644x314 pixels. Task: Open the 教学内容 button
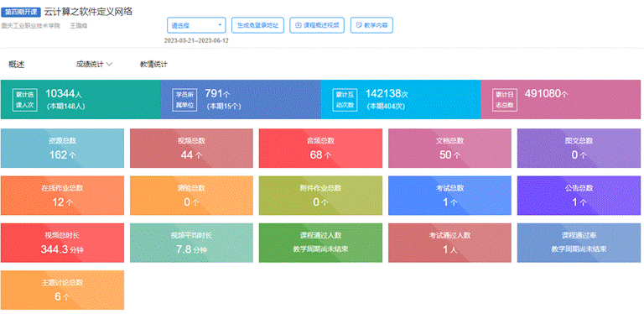point(371,25)
